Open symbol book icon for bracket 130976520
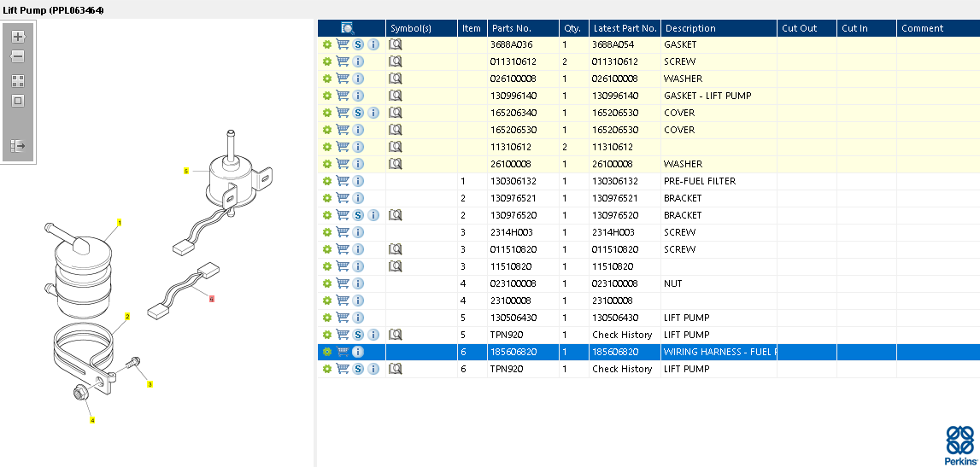Screen dimensions: 980x467 point(395,215)
